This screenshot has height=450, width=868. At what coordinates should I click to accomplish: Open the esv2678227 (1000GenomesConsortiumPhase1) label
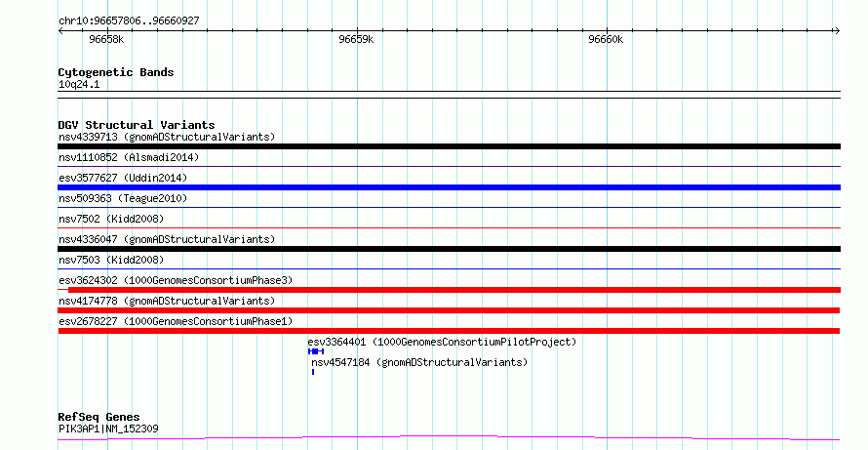click(176, 321)
